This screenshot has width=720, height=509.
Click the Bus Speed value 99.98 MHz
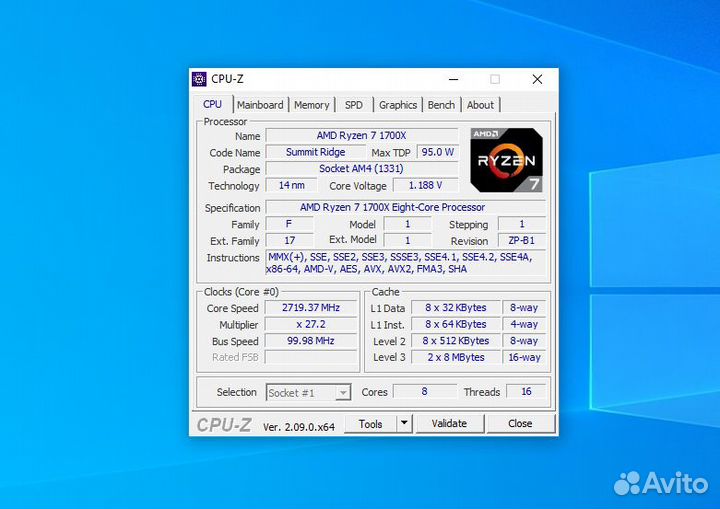point(311,341)
